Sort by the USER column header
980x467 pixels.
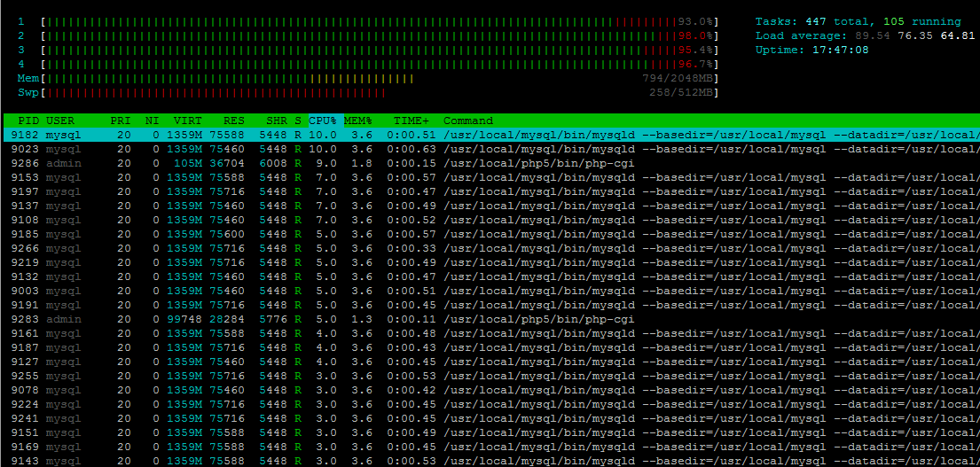[60, 121]
